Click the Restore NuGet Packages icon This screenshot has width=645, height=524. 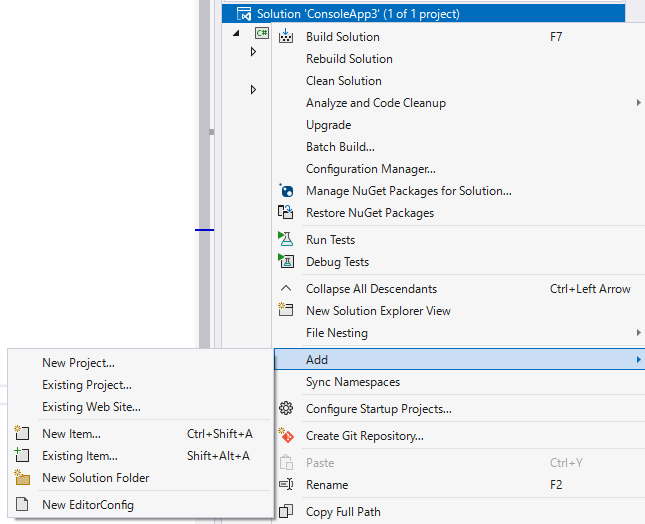tap(286, 212)
